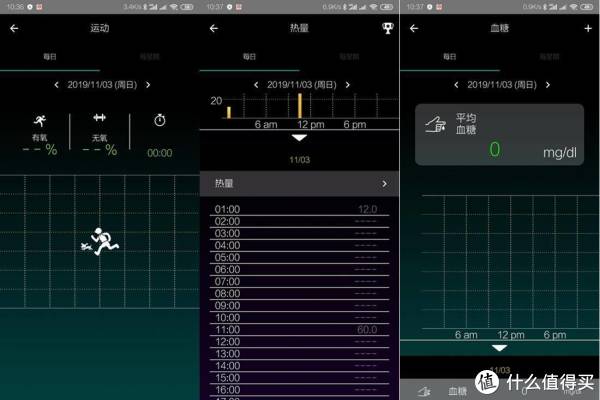
Task: Tap the 无氧 percentage value
Action: [x=99, y=150]
